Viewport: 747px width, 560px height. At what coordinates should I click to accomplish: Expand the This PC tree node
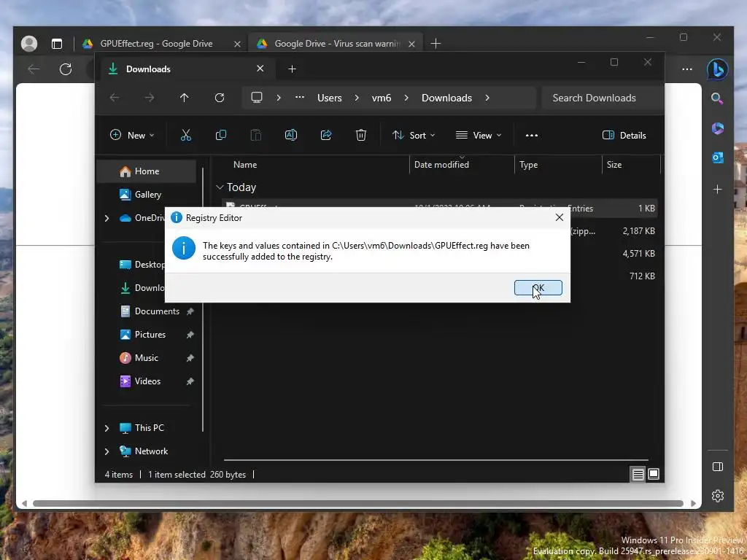(x=107, y=428)
